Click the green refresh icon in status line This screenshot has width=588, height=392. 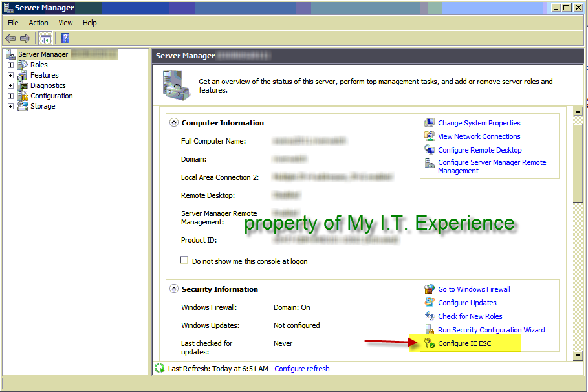point(160,368)
